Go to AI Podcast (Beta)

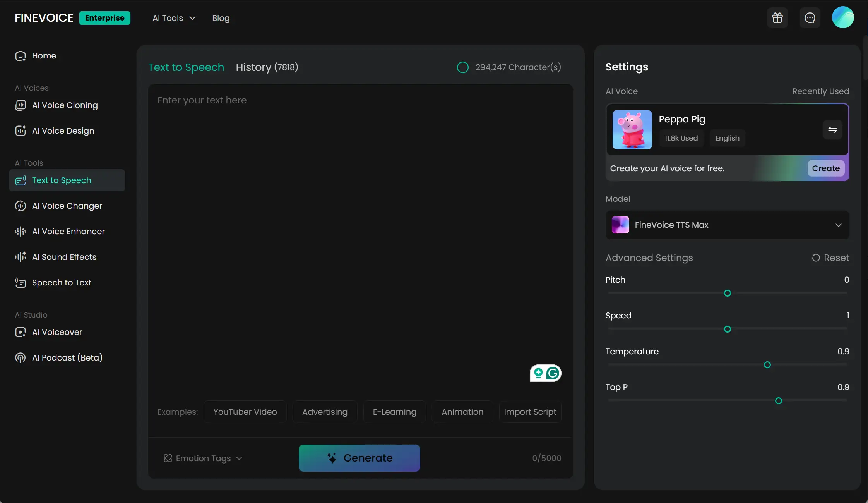pyautogui.click(x=67, y=358)
